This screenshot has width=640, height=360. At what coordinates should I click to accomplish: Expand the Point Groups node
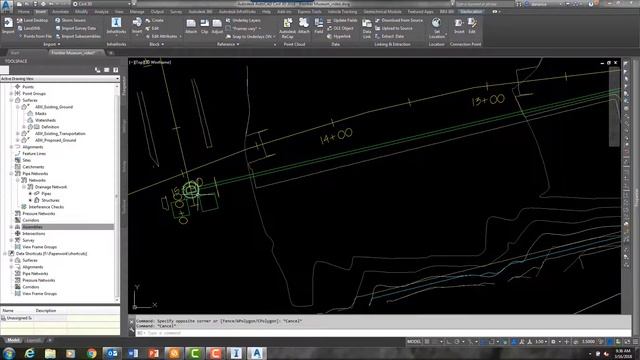11,93
